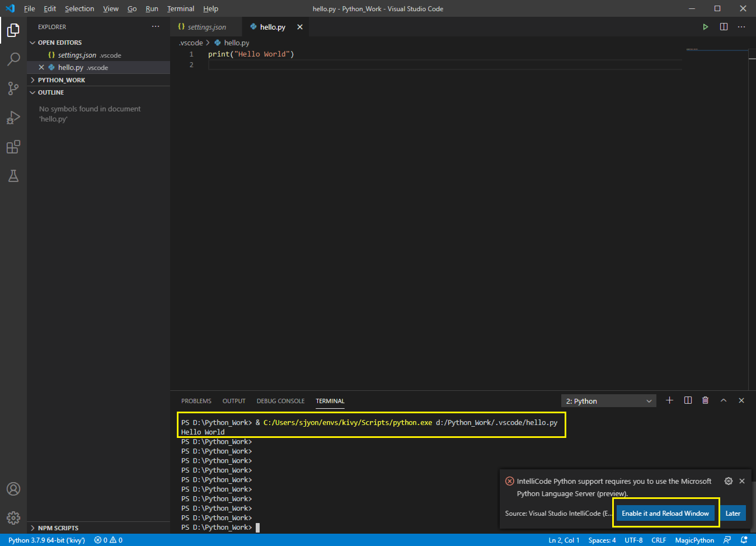Image resolution: width=756 pixels, height=546 pixels.
Task: Open the terminal selector dropdown 2: Python
Action: [x=609, y=401]
